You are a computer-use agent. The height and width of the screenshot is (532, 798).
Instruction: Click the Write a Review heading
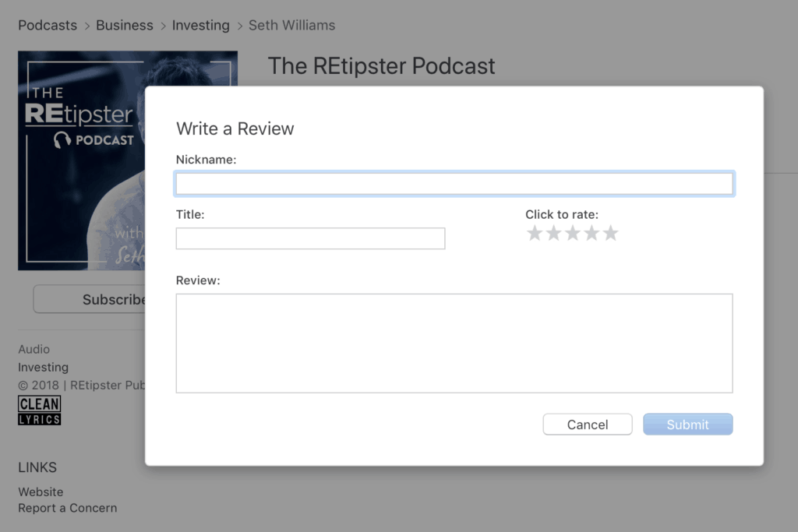point(235,129)
